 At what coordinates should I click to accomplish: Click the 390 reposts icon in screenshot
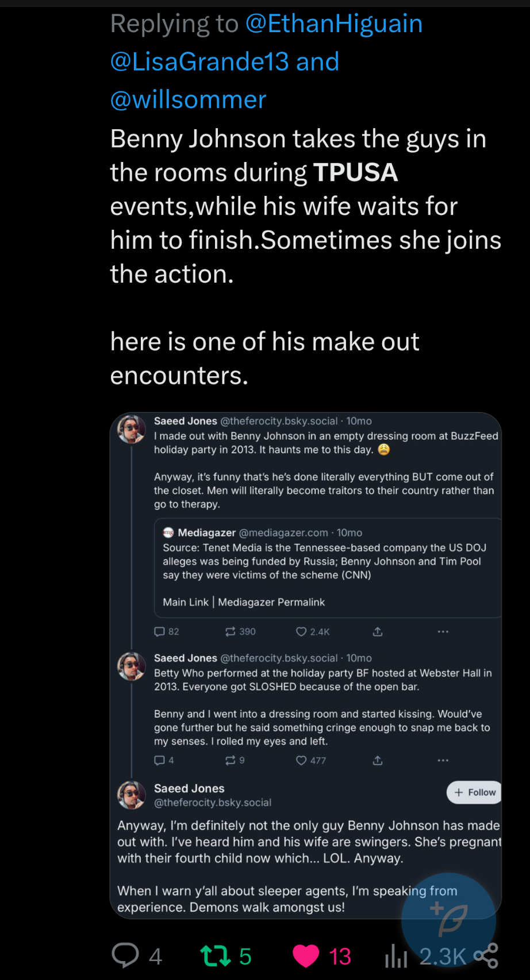[231, 631]
